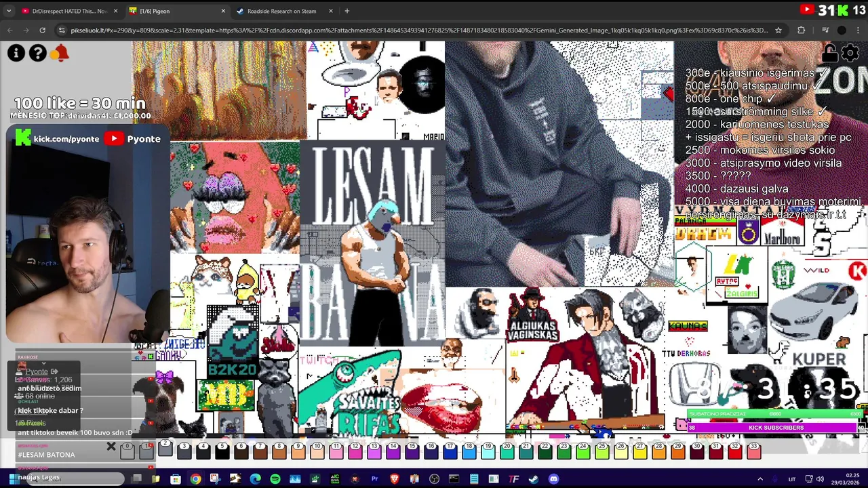Click the '#LESAM BATONA' chat label
Screen dimensions: 868x488
pyautogui.click(x=46, y=455)
